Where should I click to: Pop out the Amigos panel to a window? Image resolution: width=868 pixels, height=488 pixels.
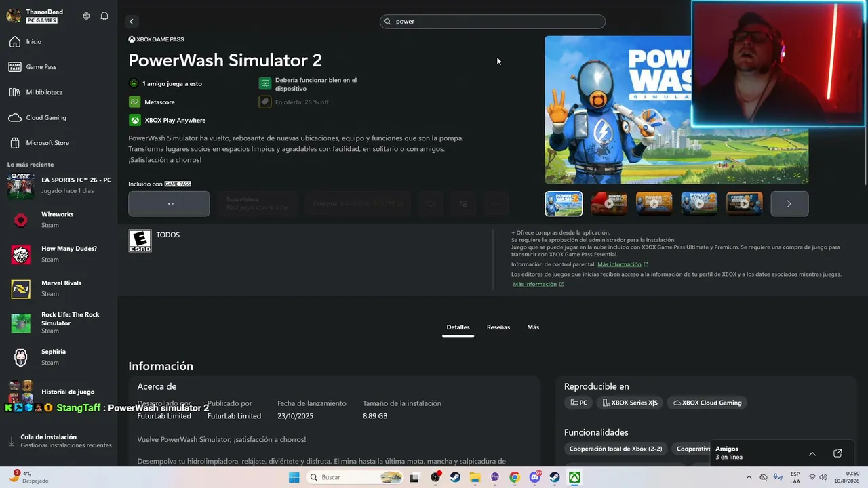click(837, 453)
